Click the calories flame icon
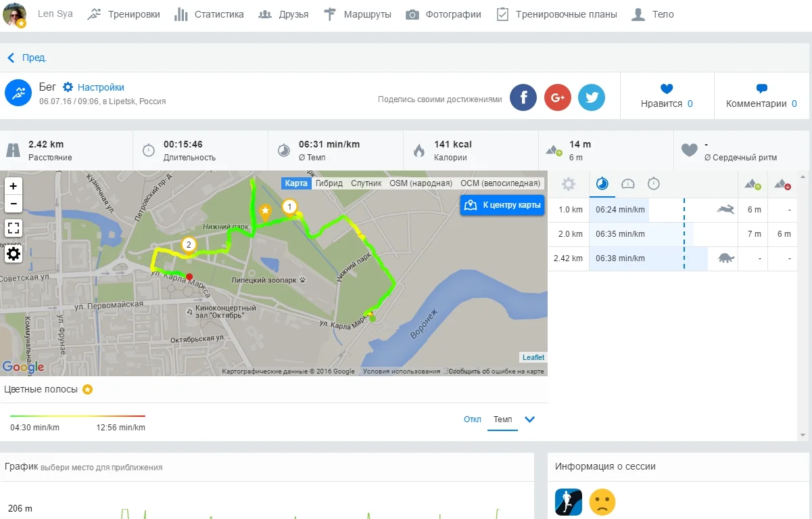 [x=419, y=150]
